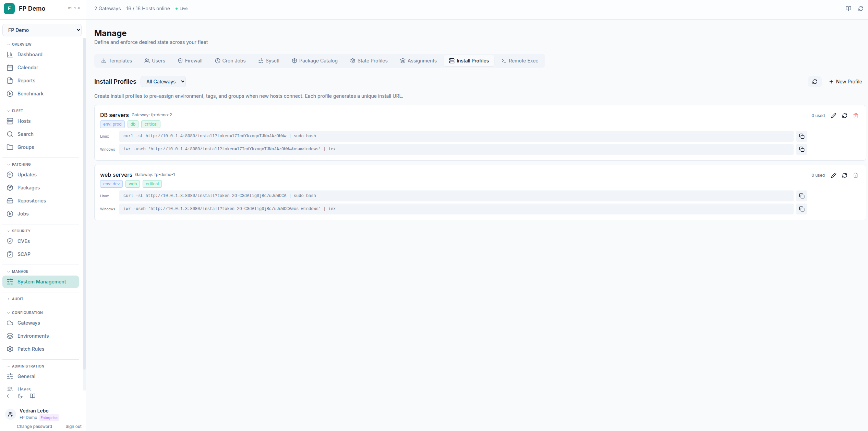The width and height of the screenshot is (868, 431).
Task: Collapse the sidebar with the chevron toggle
Action: tap(8, 396)
